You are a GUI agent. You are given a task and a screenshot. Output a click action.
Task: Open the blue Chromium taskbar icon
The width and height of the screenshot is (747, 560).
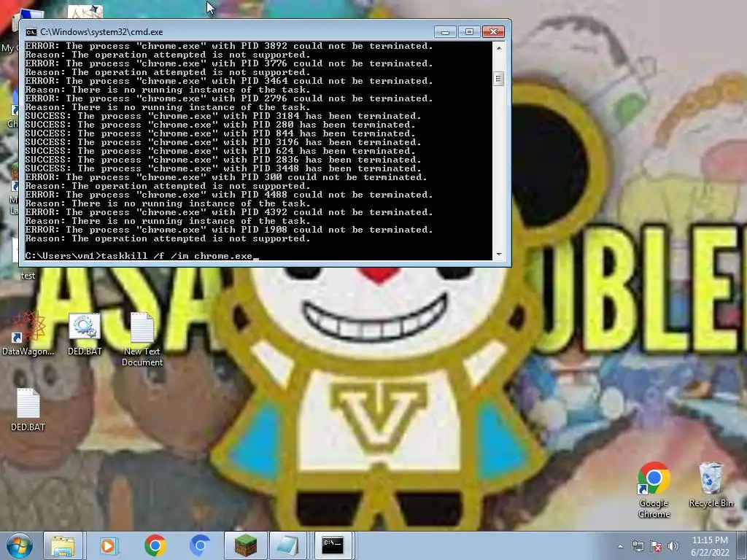click(x=200, y=545)
